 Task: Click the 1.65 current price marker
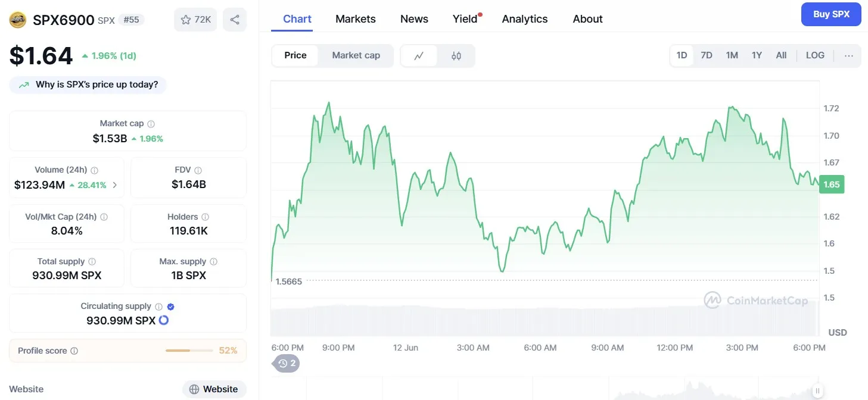pos(832,185)
